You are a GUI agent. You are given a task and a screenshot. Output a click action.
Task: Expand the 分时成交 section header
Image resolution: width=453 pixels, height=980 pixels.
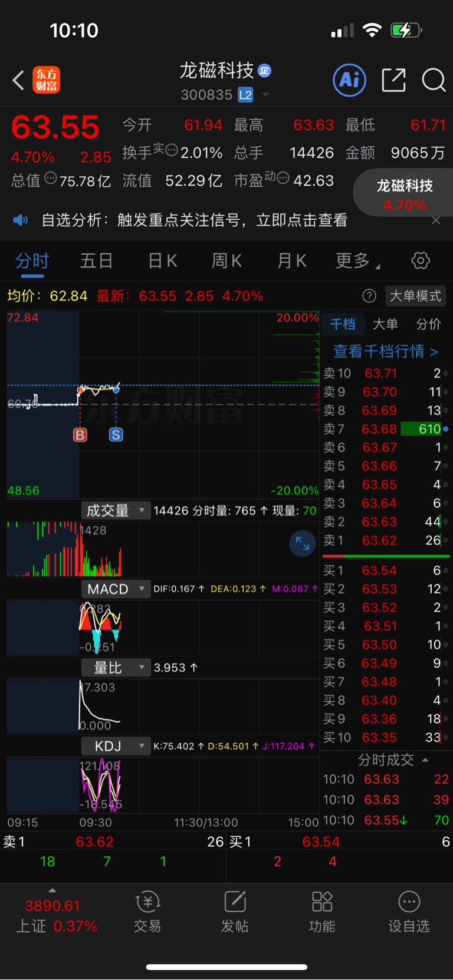point(392,760)
